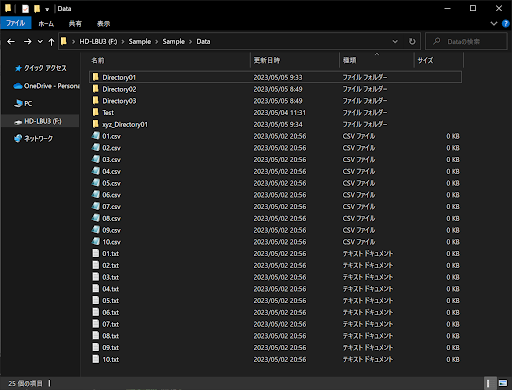Expand address bar history dropdown
The width and height of the screenshot is (512, 390).
pyautogui.click(x=395, y=42)
